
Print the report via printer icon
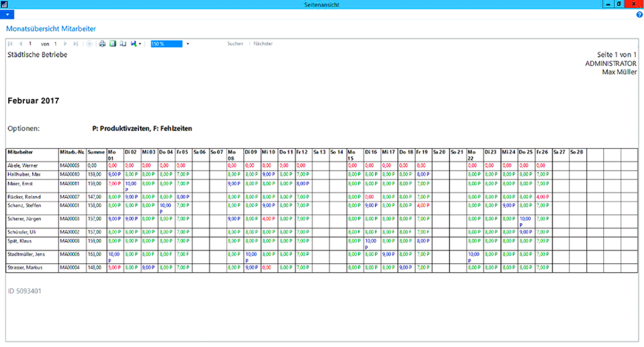click(x=103, y=44)
